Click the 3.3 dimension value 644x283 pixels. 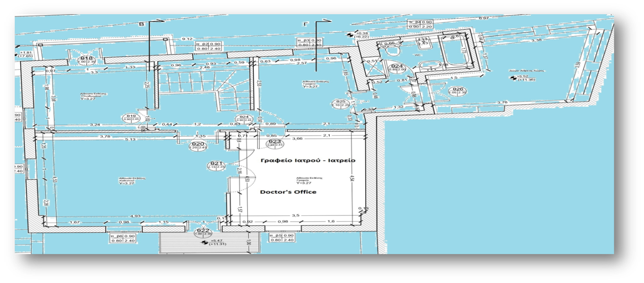[x=94, y=73]
